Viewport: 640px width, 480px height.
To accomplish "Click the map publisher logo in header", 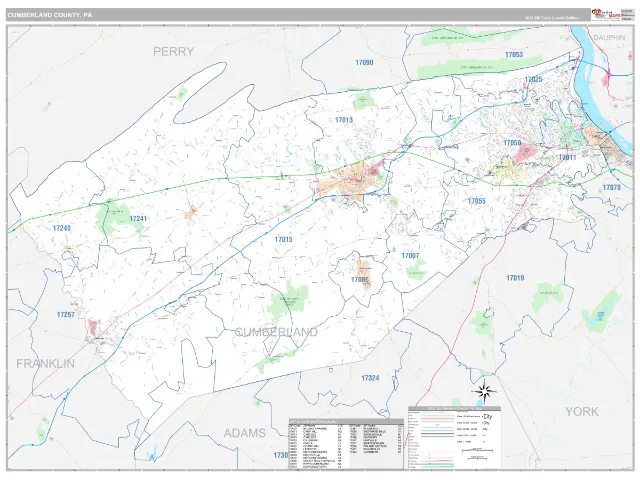I will point(606,15).
